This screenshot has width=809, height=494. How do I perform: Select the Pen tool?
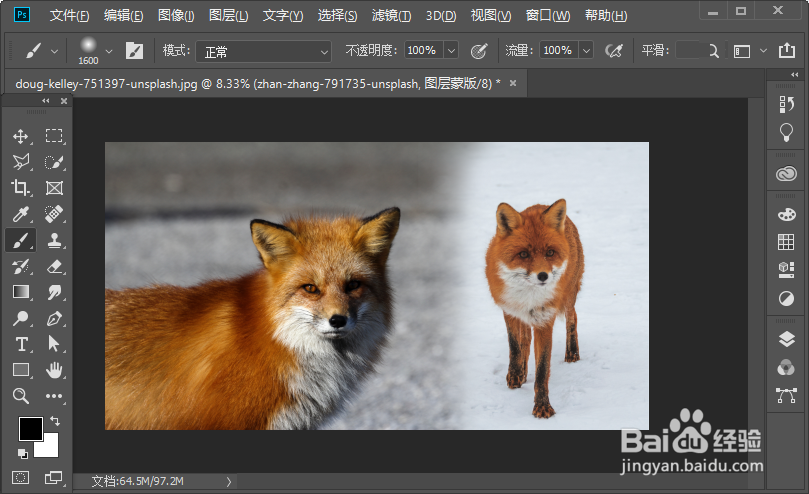click(54, 318)
